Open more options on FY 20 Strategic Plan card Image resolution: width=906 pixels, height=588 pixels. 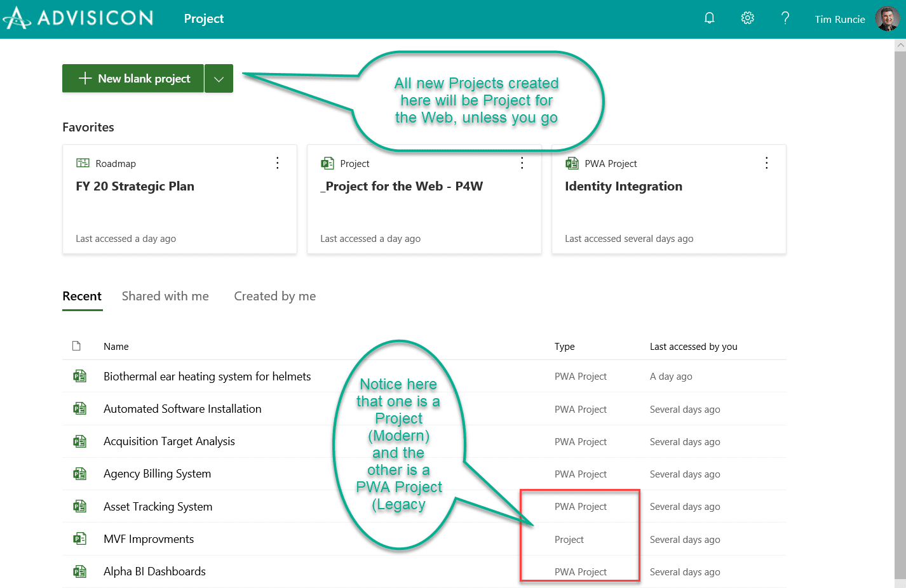(x=278, y=163)
